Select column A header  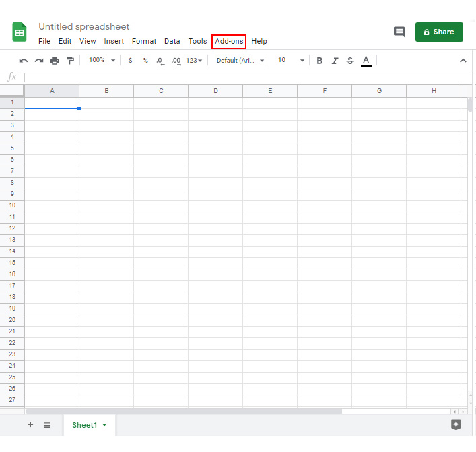tap(52, 91)
